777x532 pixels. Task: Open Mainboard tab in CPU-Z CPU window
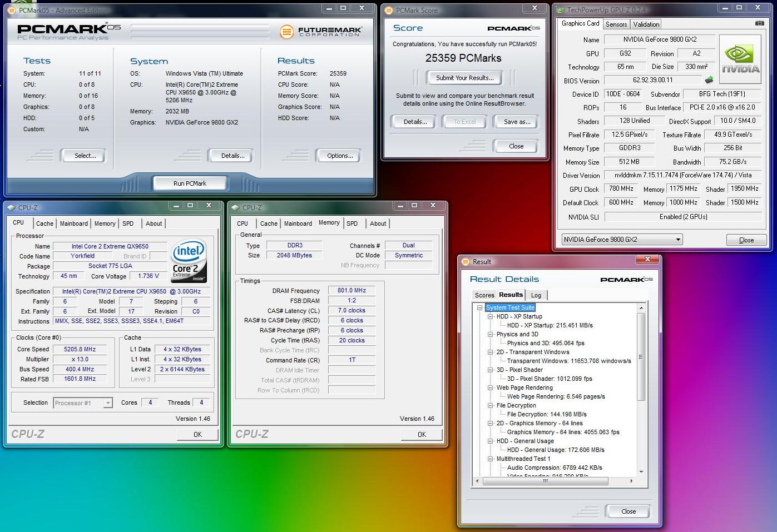[74, 223]
